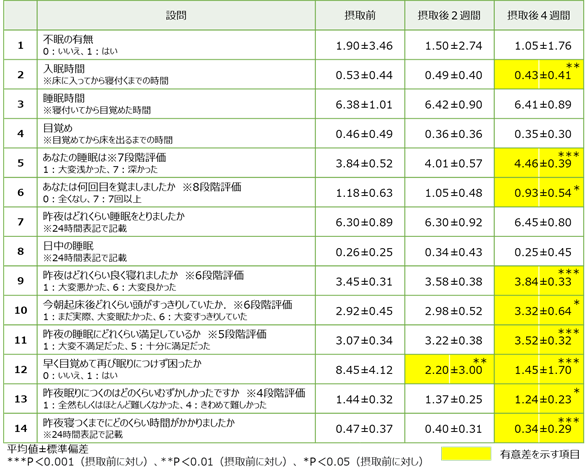This screenshot has width=588, height=474.
Task: Click the yellow legend swatch for 有意差を示す項目
Action: click(466, 454)
